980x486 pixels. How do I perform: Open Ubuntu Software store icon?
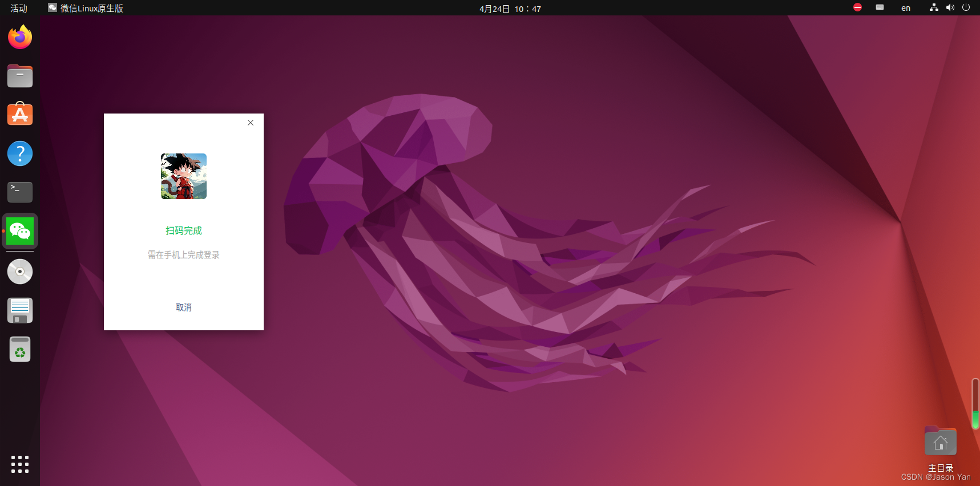click(x=20, y=114)
